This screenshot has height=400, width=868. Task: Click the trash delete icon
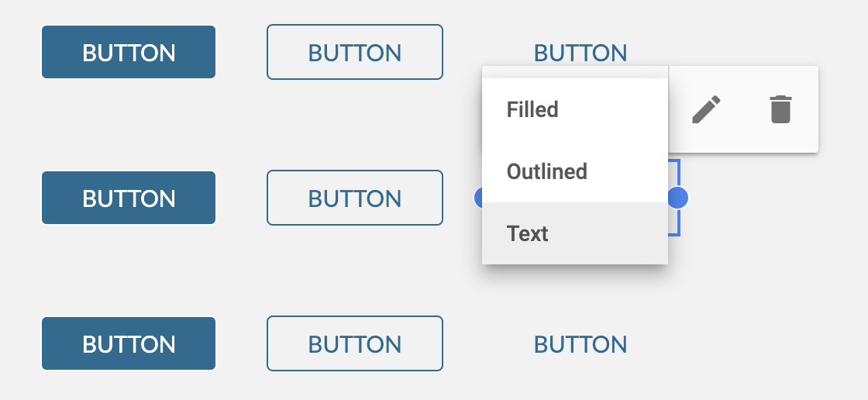tap(780, 109)
